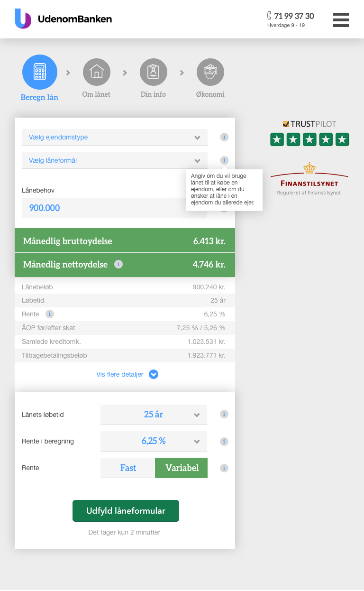Screen dimensions: 364x591
Task: Select the Beregn lån calculator step
Action: [40, 73]
